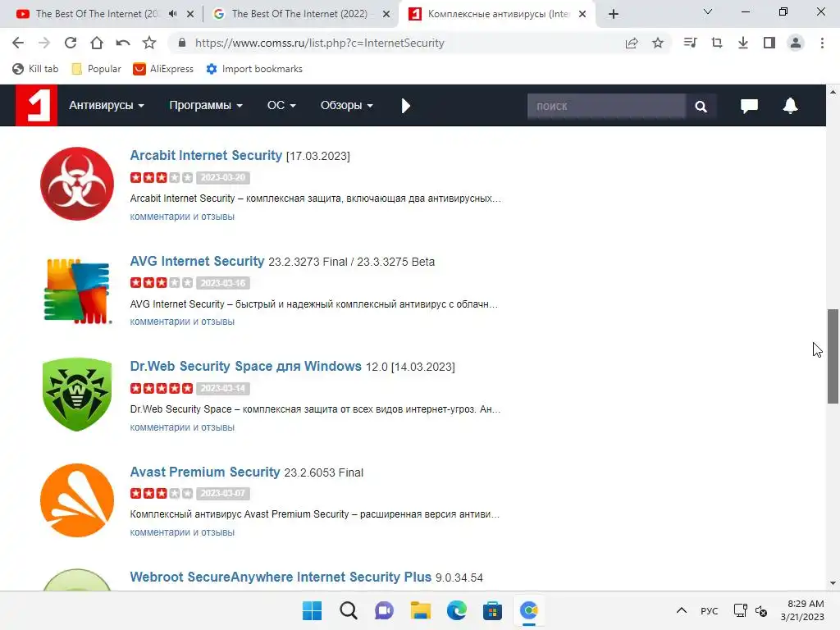Open AVG комментарии и отзывы link
The image size is (840, 630).
click(x=182, y=322)
